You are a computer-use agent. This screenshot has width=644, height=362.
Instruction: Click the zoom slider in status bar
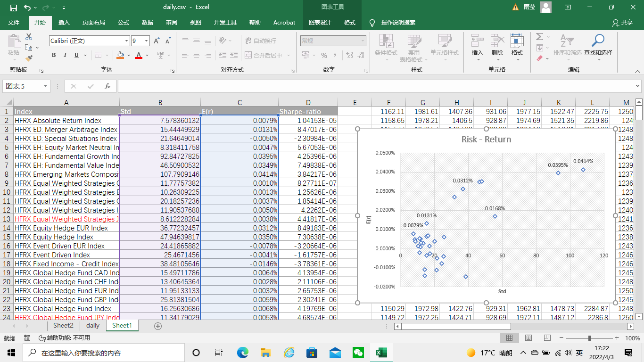[x=589, y=338]
